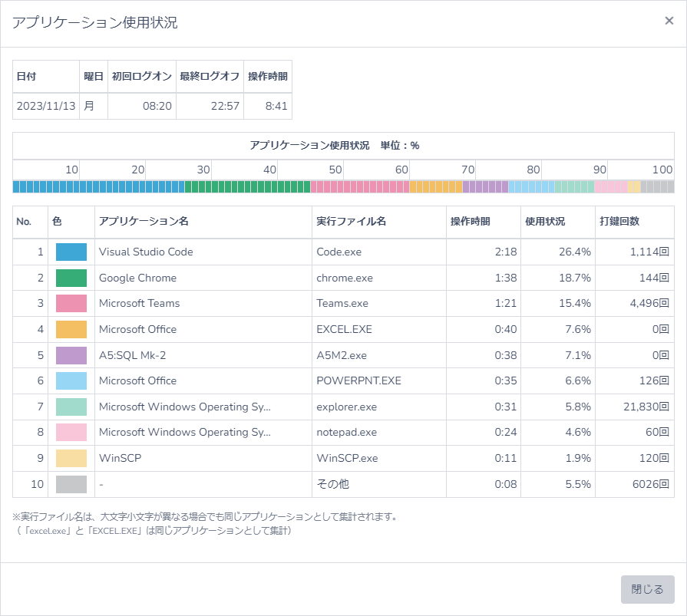The width and height of the screenshot is (687, 616).
Task: Click the その他 gray swatch
Action: pos(71,484)
